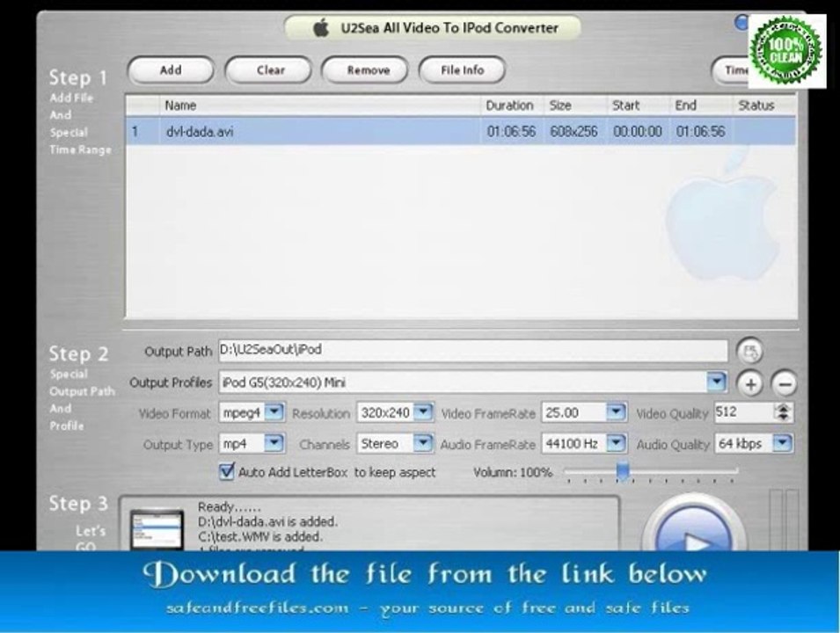Click the Output Path text field

pyautogui.click(x=473, y=350)
